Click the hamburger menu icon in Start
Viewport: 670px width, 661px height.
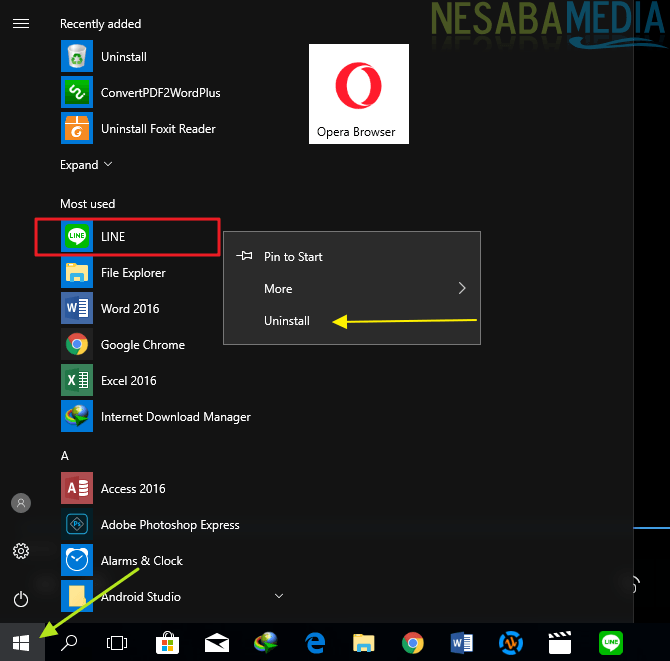click(x=21, y=24)
